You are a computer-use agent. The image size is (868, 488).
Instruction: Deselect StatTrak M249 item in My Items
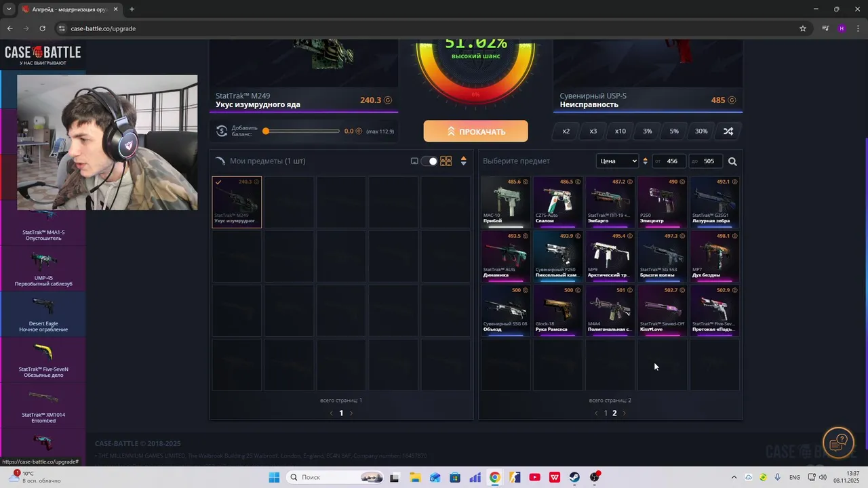pos(237,202)
